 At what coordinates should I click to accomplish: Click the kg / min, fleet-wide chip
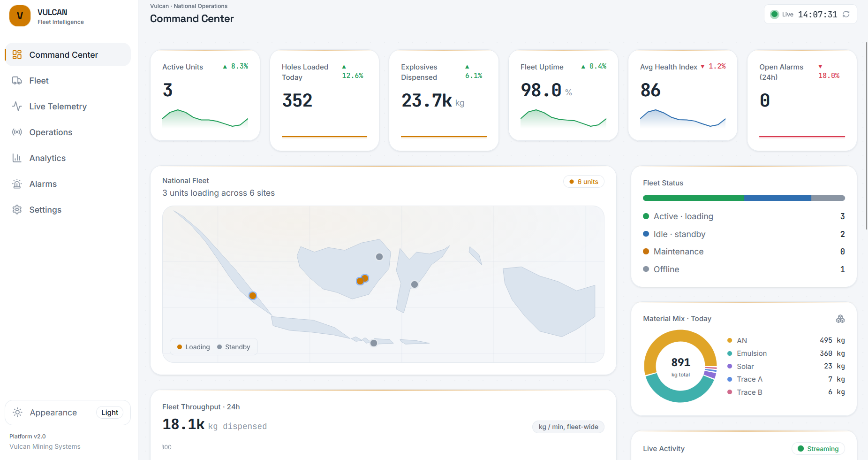click(x=568, y=427)
